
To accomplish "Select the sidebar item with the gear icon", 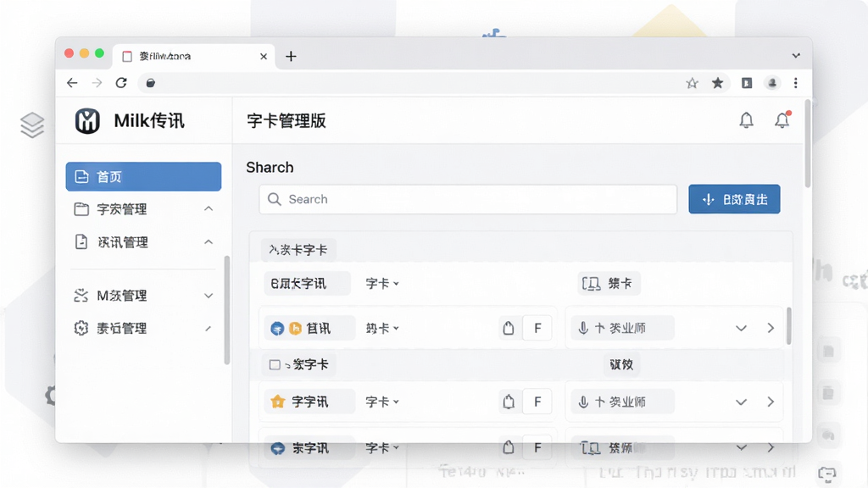I will [143, 328].
